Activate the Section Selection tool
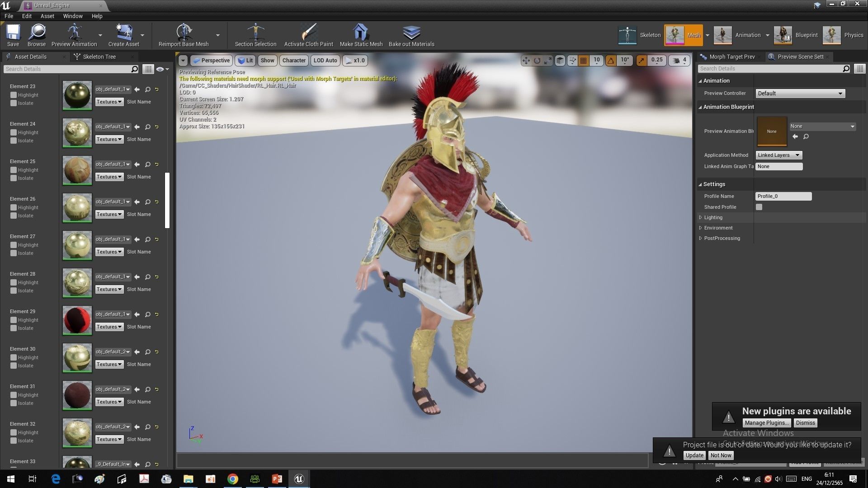 255,35
